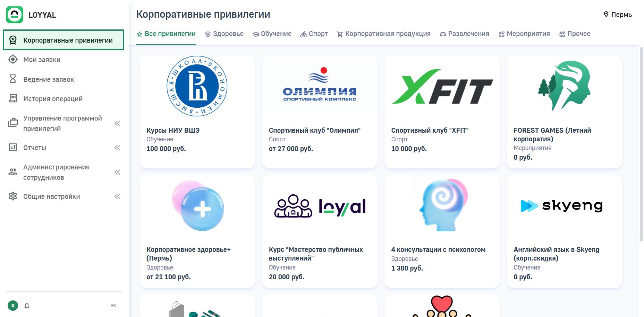The image size is (644, 317).
Task: Collapse sidebar using bottom menu icon
Action: pos(113,306)
